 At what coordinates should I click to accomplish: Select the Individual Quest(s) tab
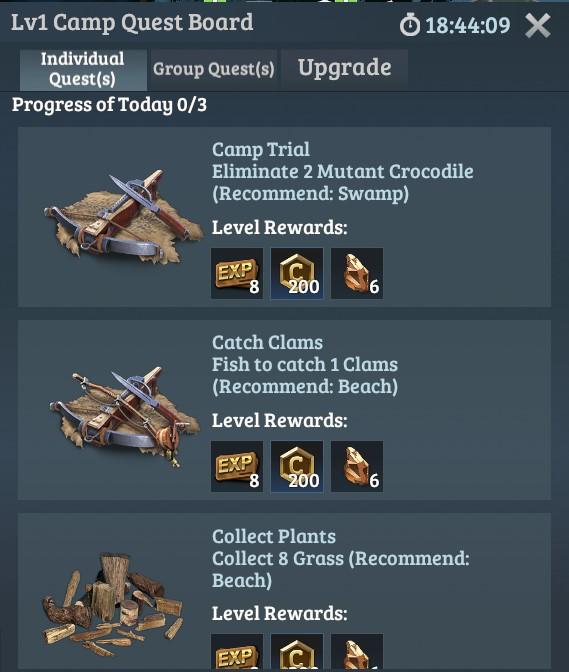tap(83, 69)
